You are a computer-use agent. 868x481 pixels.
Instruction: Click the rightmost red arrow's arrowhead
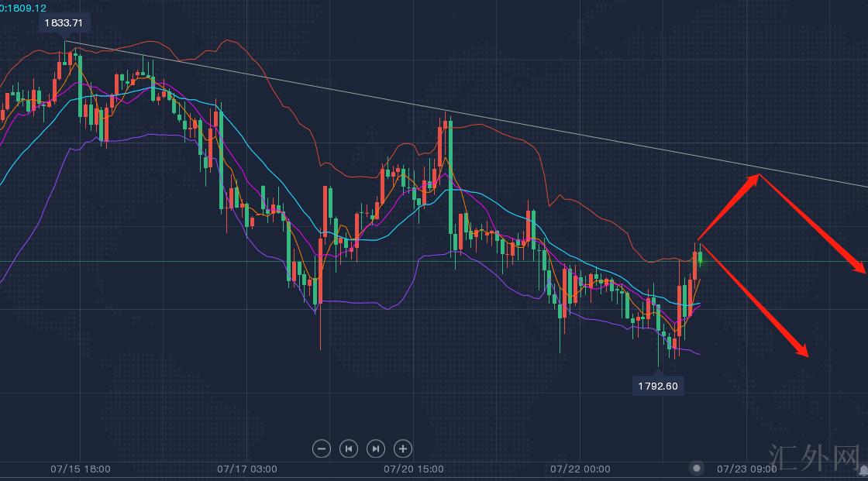coord(862,270)
